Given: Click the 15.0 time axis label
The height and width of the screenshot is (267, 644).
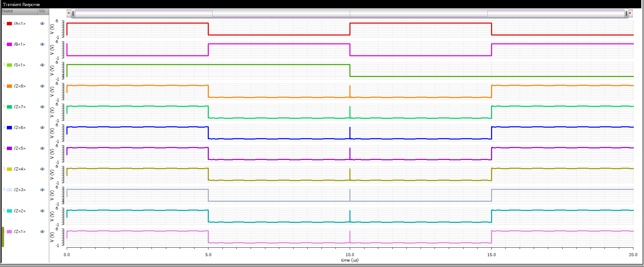Looking at the screenshot, I should 491,255.
